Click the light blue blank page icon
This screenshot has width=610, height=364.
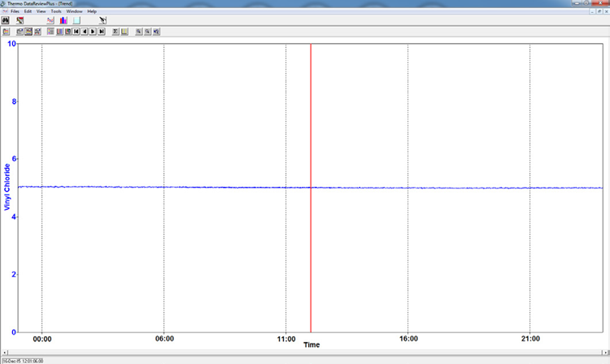pyautogui.click(x=76, y=20)
